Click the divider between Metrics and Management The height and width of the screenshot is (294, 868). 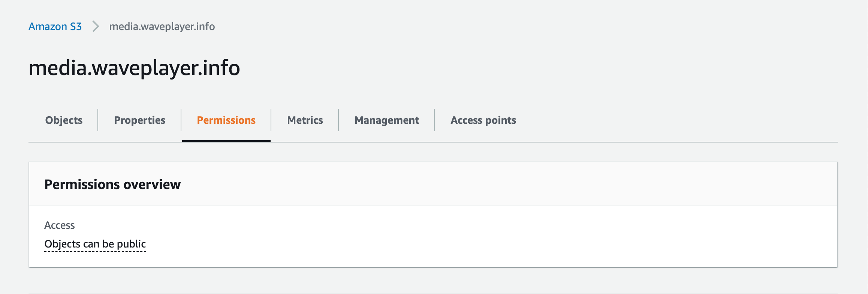338,120
